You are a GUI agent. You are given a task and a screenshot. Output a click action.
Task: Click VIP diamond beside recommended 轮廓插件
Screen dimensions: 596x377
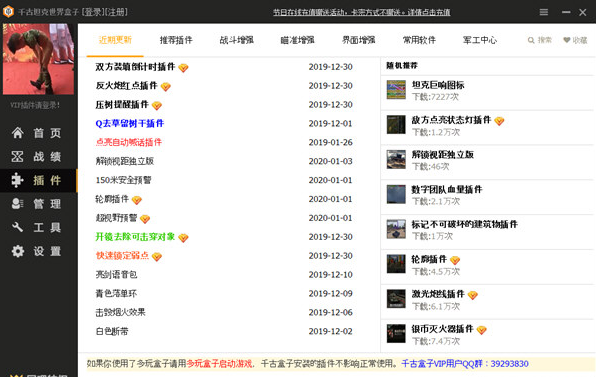tap(455, 260)
